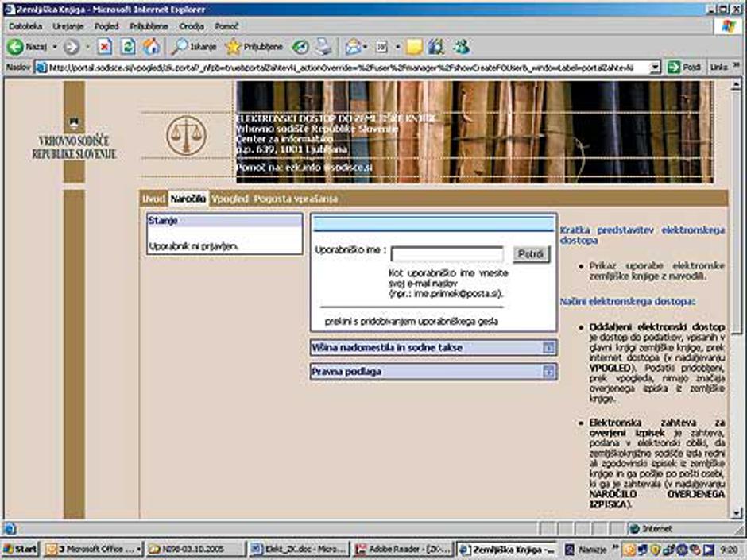747x560 pixels.
Task: Expand Višina nadomestila in sodne takse section
Action: [x=548, y=347]
